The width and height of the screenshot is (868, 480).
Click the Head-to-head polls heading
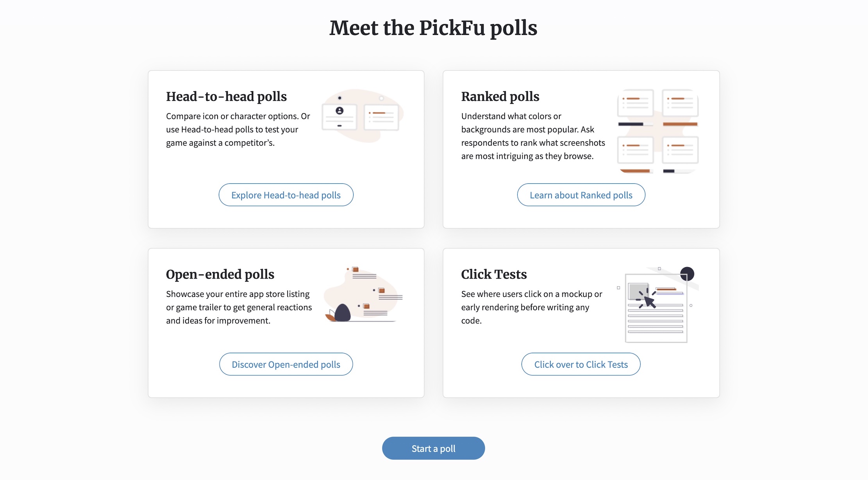226,96
